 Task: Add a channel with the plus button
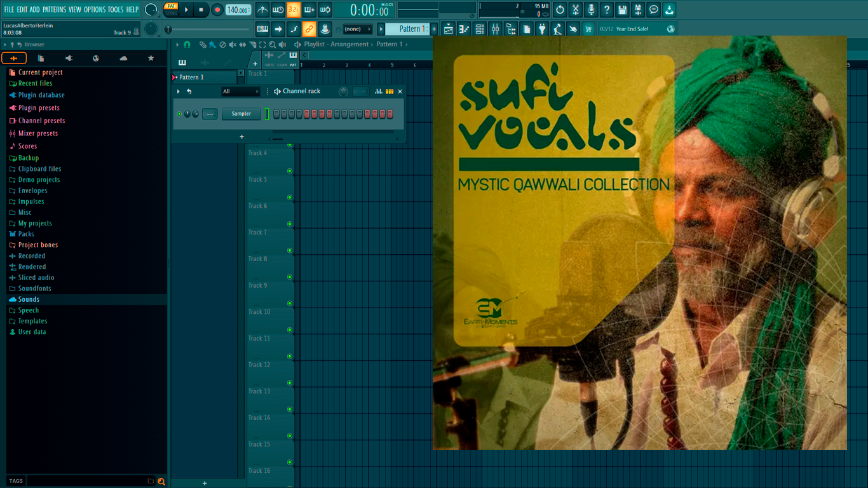coord(241,137)
